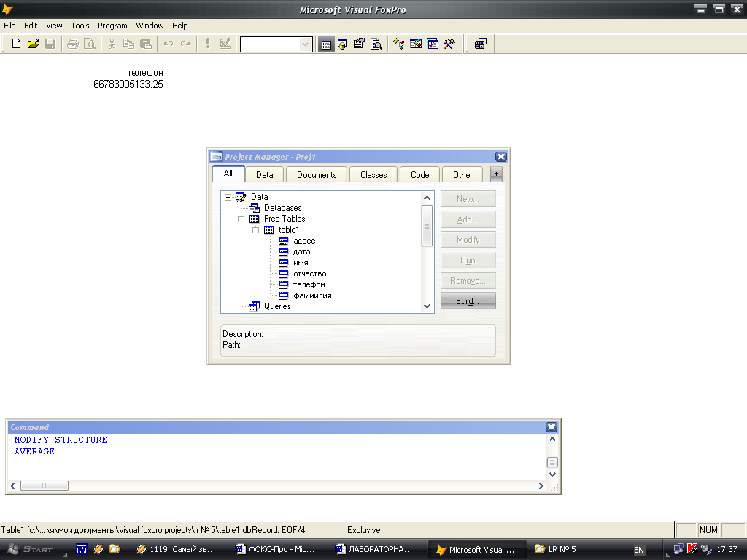
Task: Click the Save diskette toolbar icon
Action: tap(50, 44)
